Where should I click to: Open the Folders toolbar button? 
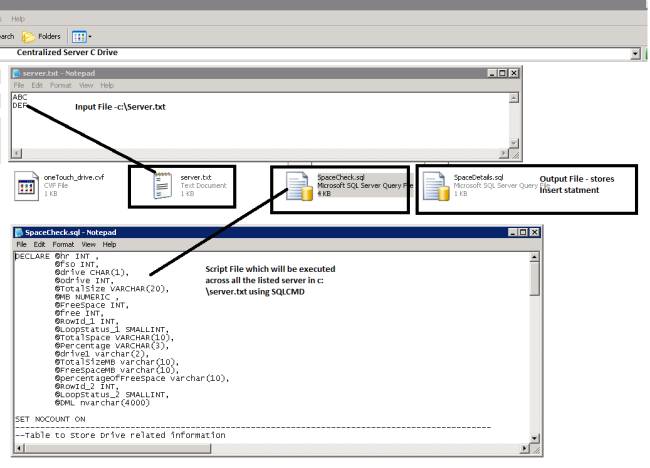[41, 36]
